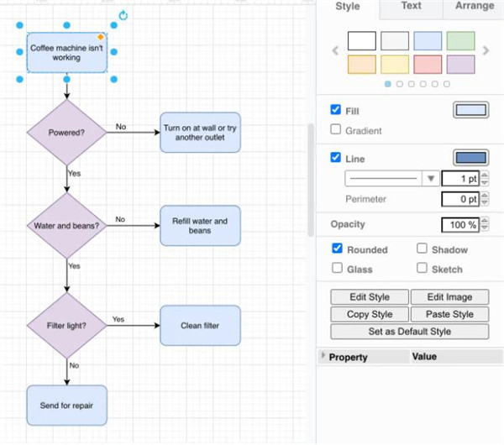The width and height of the screenshot is (504, 445).
Task: Select the Clean filter box
Action: (200, 325)
